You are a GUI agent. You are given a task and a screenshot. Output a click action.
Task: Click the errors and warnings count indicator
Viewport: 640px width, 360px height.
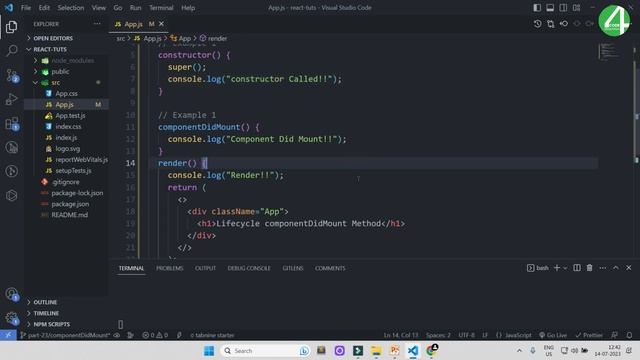[x=155, y=335]
